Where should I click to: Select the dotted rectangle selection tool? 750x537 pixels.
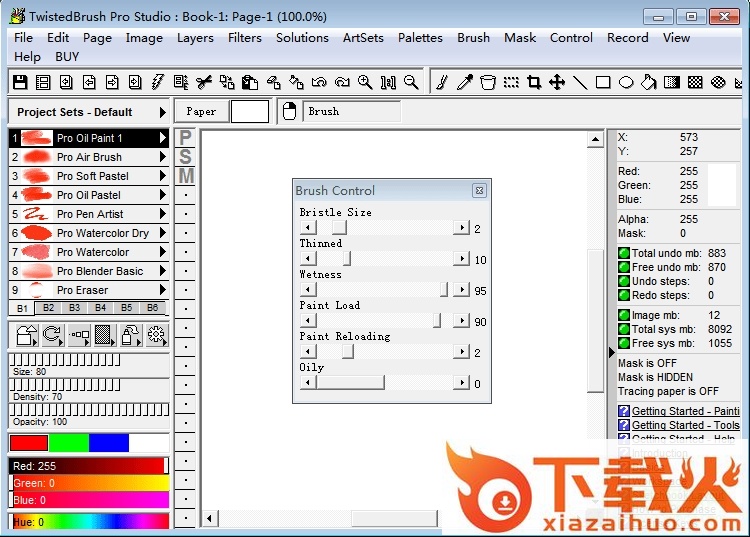click(511, 82)
